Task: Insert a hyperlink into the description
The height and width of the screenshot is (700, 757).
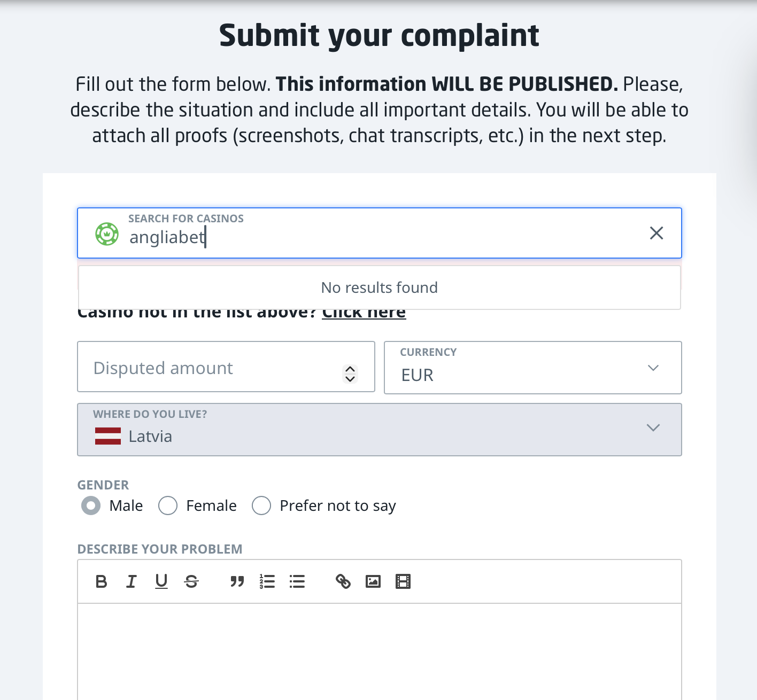Action: (343, 581)
